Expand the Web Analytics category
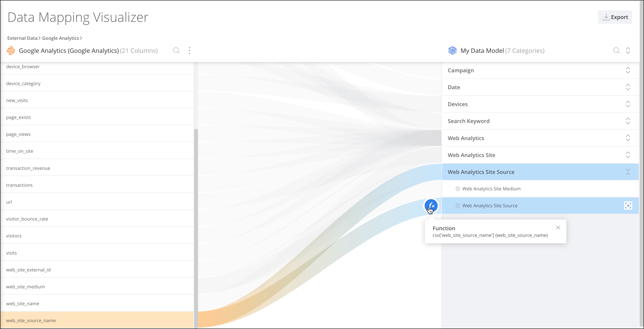 (x=628, y=138)
